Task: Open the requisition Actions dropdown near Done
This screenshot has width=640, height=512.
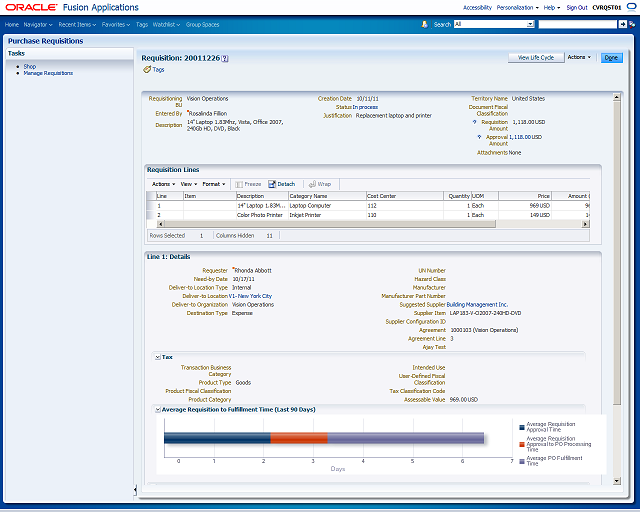Action: (x=579, y=58)
